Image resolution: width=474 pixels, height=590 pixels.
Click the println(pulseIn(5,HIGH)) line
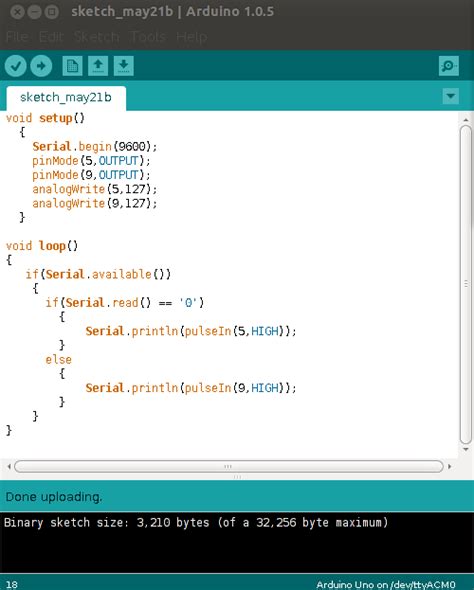click(191, 331)
